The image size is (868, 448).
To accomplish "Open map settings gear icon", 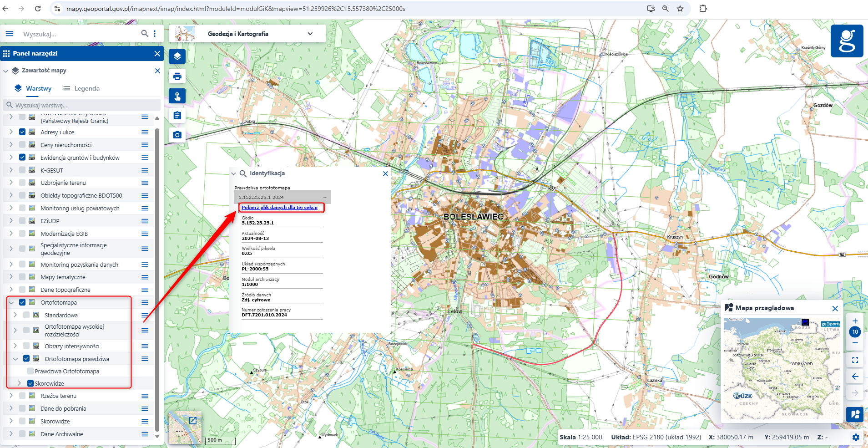I will pos(856,437).
